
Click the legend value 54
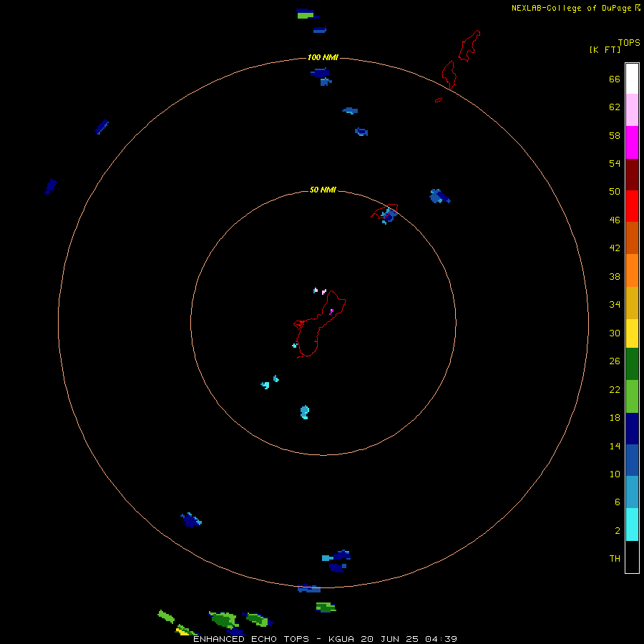pyautogui.click(x=615, y=163)
